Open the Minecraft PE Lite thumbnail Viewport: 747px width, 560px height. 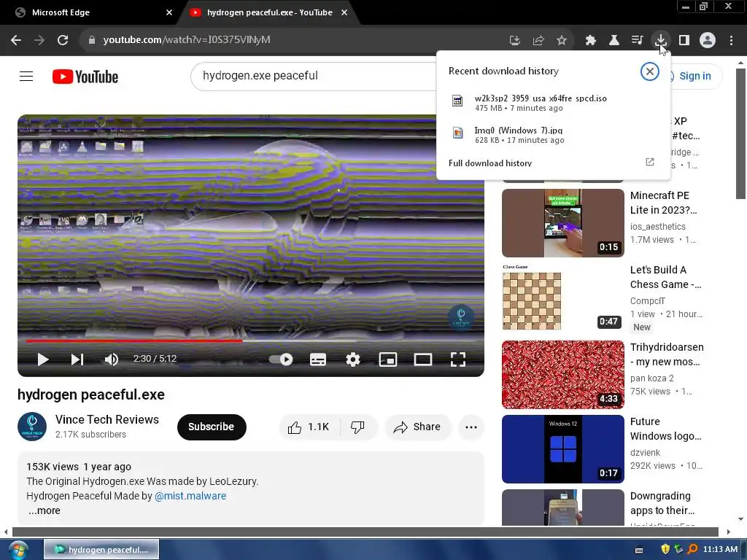click(562, 223)
